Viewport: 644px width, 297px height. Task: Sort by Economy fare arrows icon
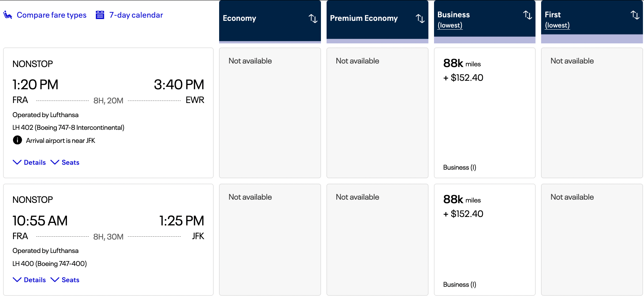[x=313, y=18]
